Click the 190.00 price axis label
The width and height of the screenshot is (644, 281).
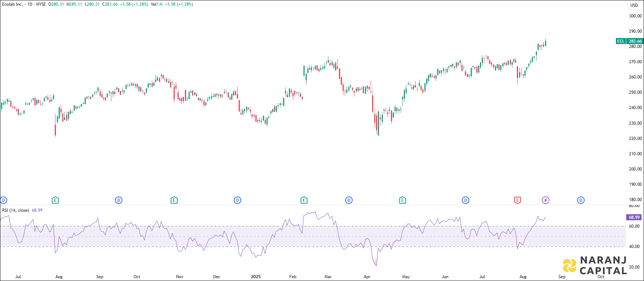[635, 184]
